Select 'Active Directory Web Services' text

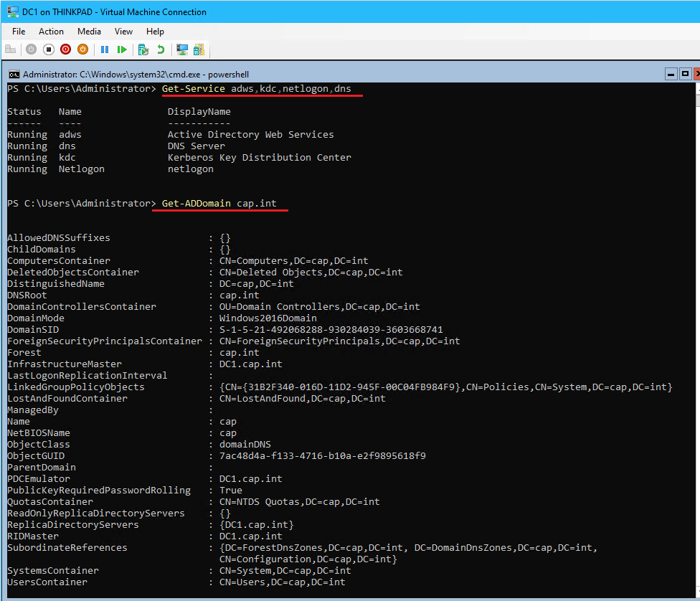(251, 134)
